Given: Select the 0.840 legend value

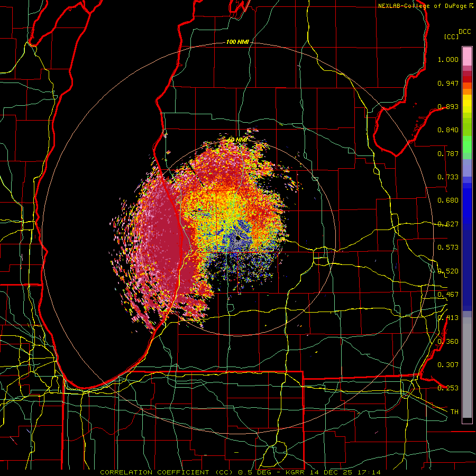Looking at the screenshot, I should coord(448,130).
